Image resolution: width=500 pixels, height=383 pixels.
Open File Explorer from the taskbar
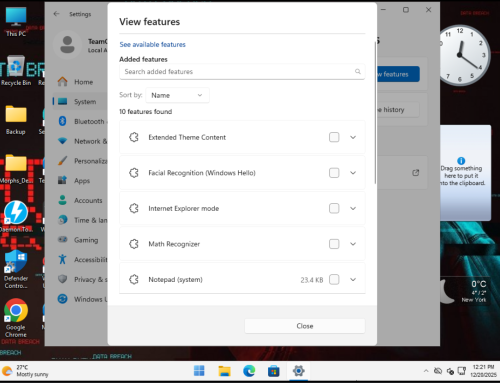point(224,371)
